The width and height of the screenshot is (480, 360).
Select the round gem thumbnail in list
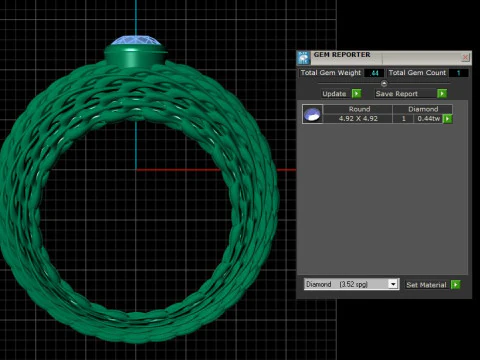(x=312, y=114)
